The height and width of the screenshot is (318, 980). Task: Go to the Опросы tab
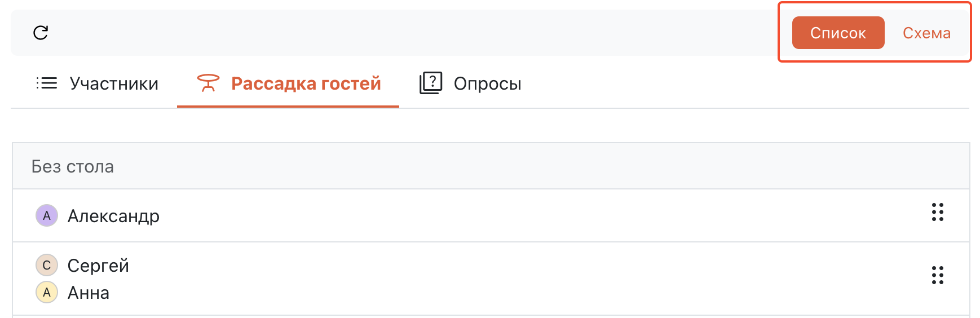tap(487, 83)
